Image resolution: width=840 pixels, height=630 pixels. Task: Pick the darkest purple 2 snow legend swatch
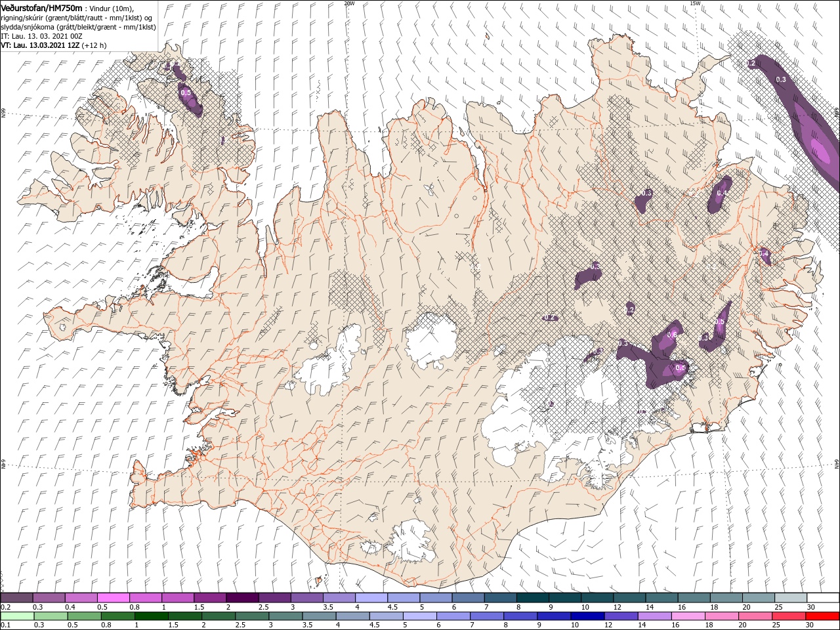tap(241, 598)
